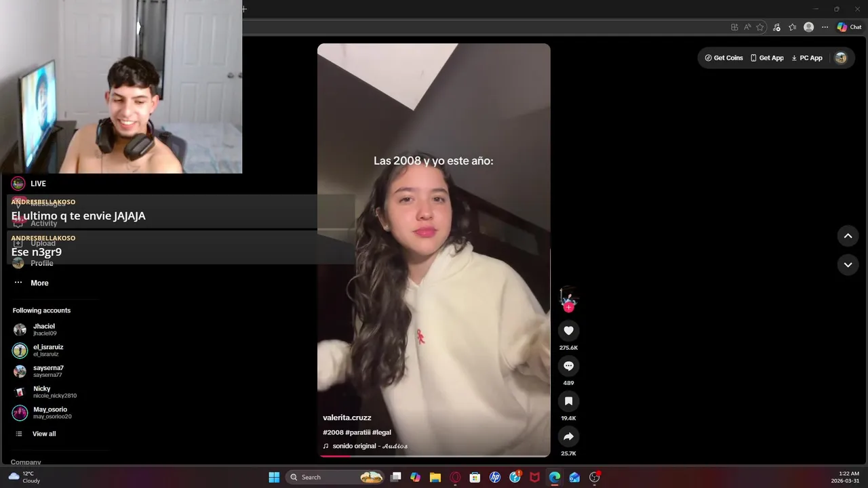This screenshot has height=488, width=868.
Task: Open a new browser tab with plus
Action: [x=244, y=9]
